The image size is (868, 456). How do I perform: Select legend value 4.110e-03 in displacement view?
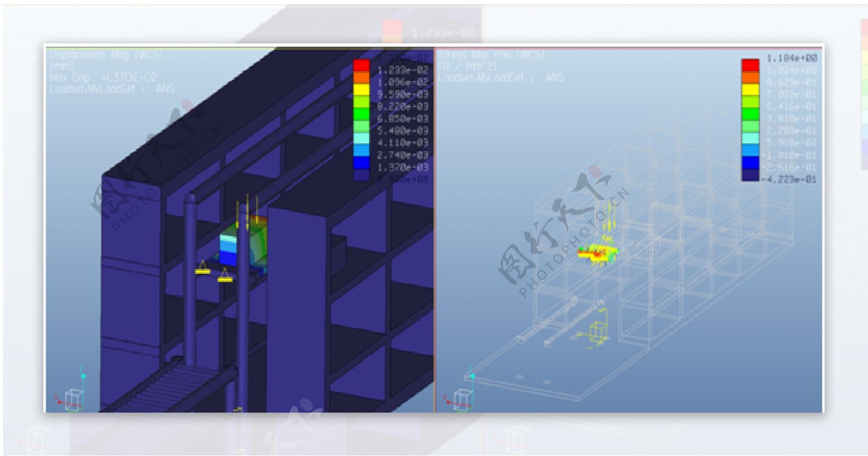(x=403, y=143)
